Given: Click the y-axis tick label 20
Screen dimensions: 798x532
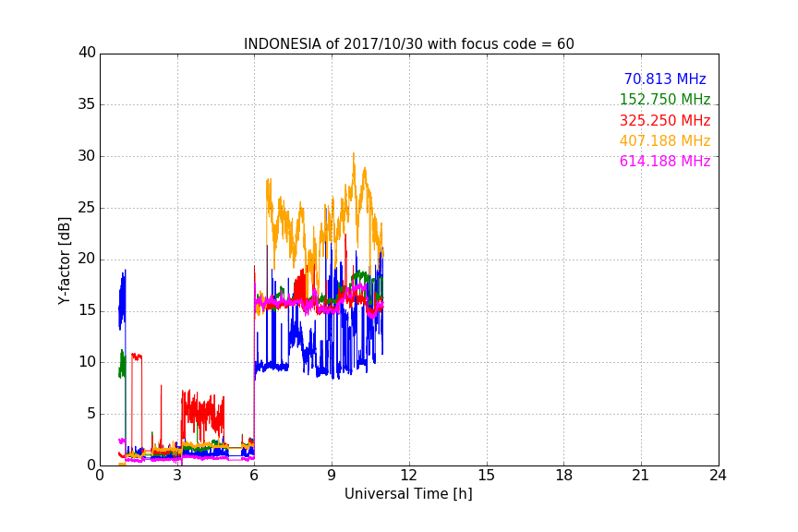Looking at the screenshot, I should pos(87,259).
